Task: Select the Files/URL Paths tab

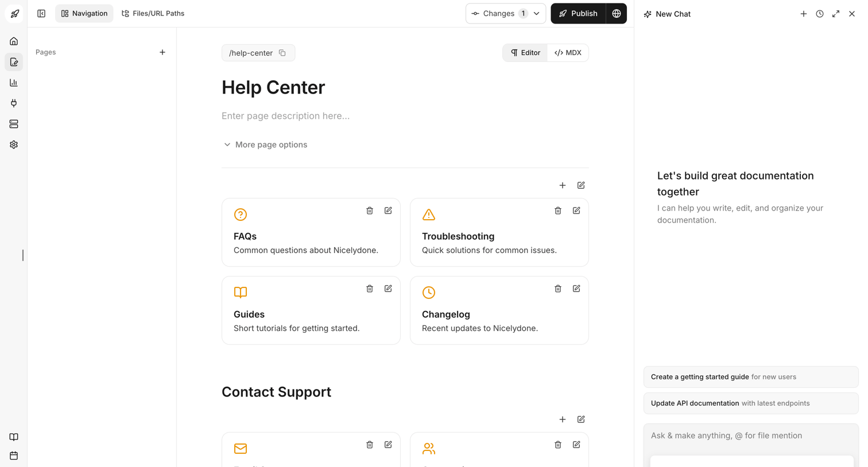Action: [153, 13]
